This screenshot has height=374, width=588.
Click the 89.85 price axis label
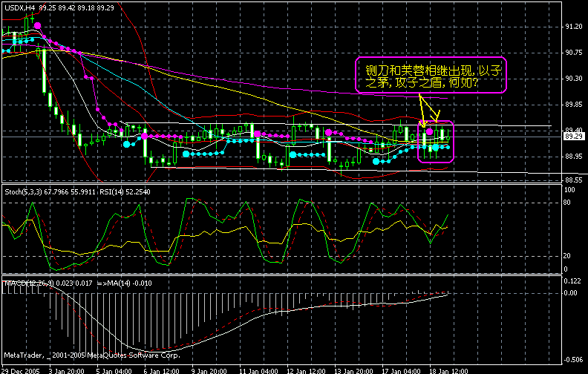(574, 104)
